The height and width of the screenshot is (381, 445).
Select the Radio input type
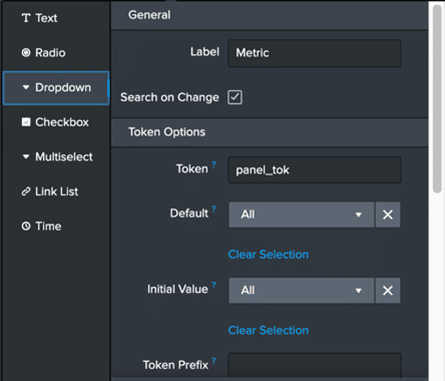tap(56, 53)
